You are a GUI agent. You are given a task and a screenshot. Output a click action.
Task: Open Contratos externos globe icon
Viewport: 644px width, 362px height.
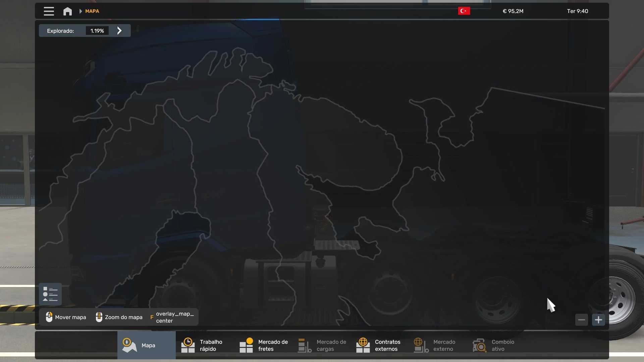coord(363,345)
